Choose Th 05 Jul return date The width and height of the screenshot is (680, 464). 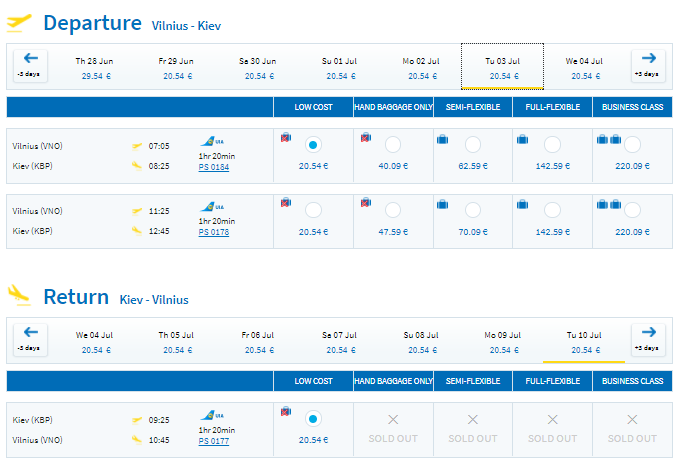coord(176,342)
